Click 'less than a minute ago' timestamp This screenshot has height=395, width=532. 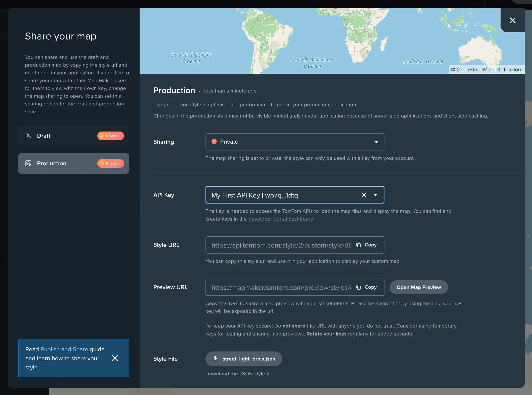coord(230,91)
